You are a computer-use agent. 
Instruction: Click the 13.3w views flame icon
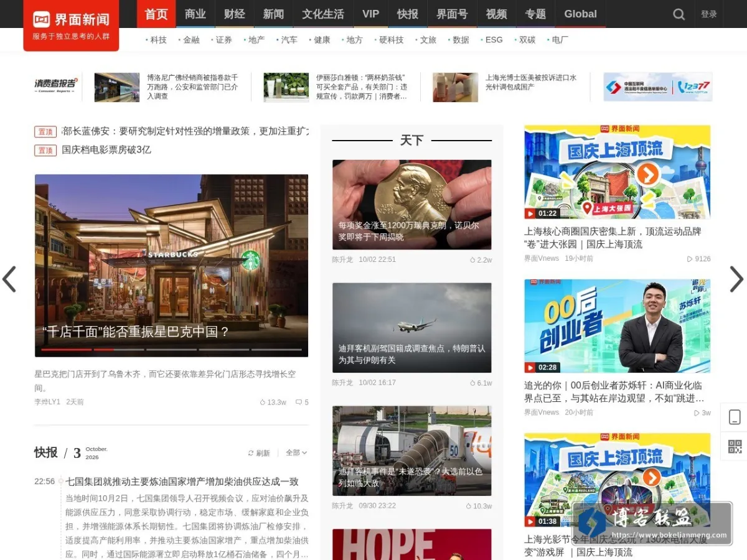click(263, 403)
